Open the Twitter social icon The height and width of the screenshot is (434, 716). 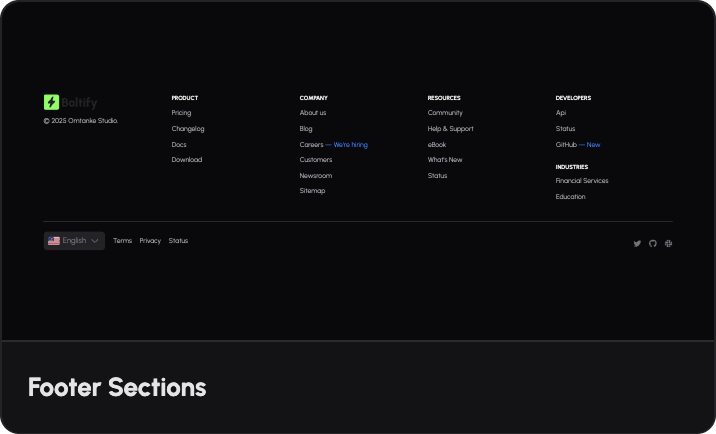tap(637, 243)
